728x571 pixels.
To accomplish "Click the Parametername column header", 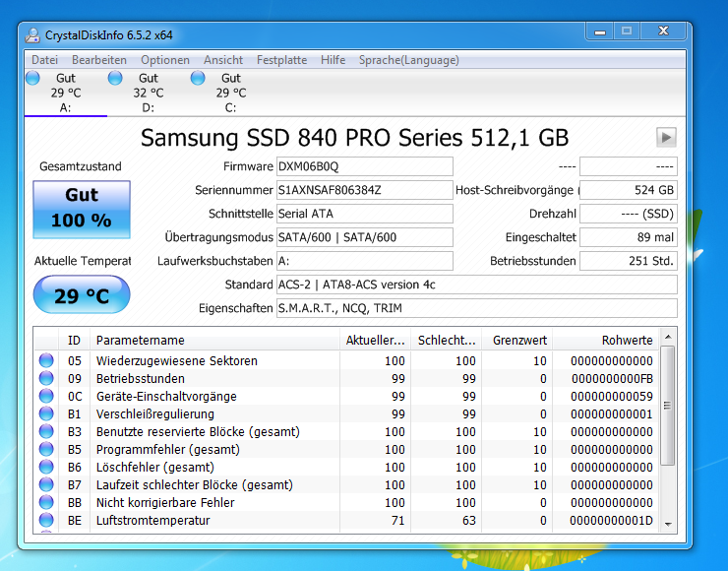I will click(x=215, y=340).
